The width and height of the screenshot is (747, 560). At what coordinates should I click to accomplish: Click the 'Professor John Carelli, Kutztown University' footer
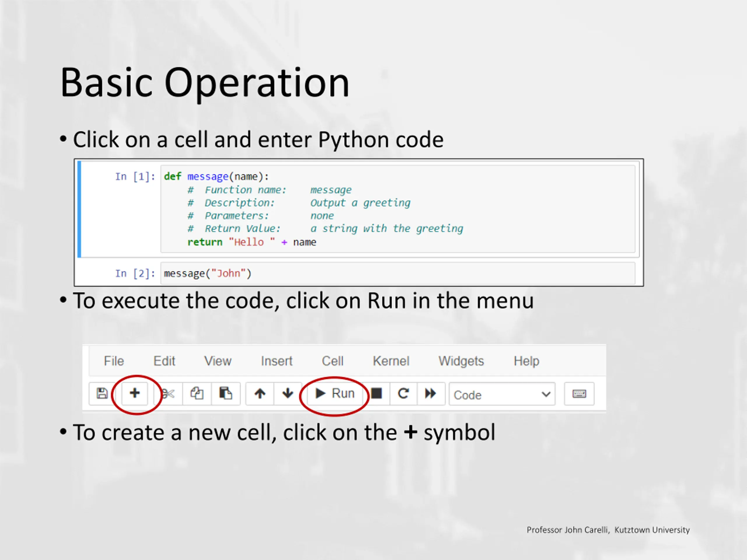click(x=608, y=530)
